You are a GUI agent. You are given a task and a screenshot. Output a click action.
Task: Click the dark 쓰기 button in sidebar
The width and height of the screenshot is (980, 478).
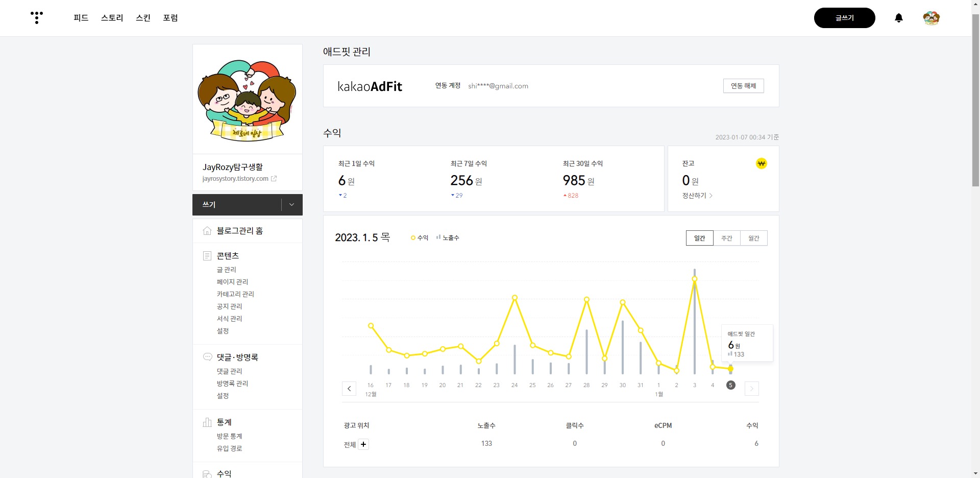(x=237, y=205)
